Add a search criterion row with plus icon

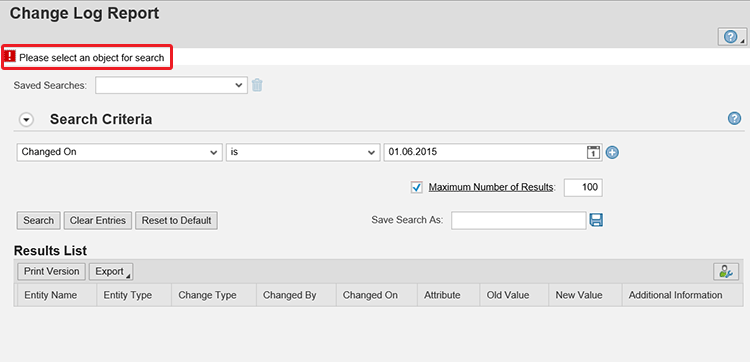pyautogui.click(x=612, y=153)
